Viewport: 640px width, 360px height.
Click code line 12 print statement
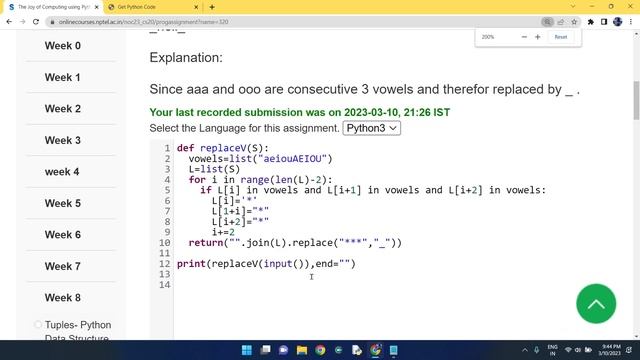[266, 264]
